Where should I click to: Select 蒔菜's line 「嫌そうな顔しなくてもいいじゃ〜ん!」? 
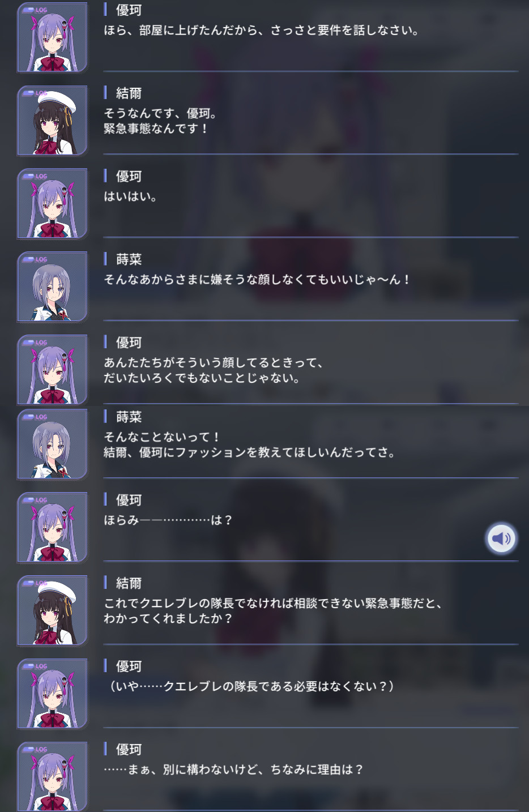[258, 279]
